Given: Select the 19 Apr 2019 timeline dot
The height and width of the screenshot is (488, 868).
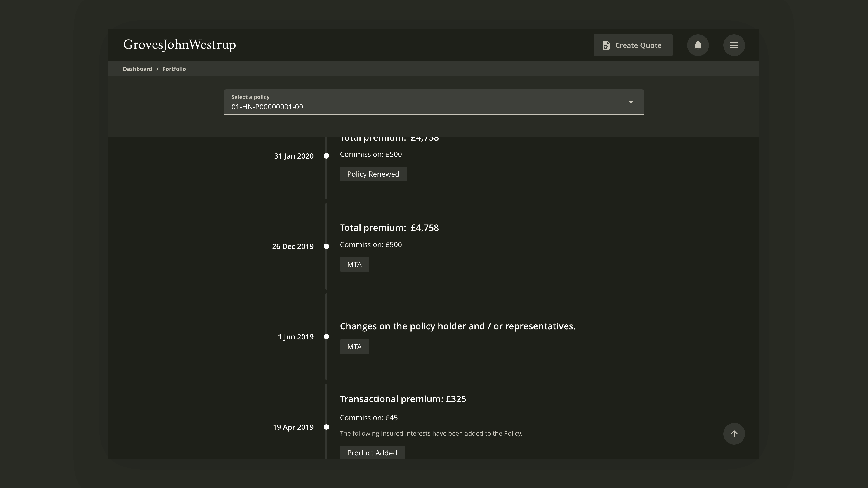Looking at the screenshot, I should tap(326, 427).
